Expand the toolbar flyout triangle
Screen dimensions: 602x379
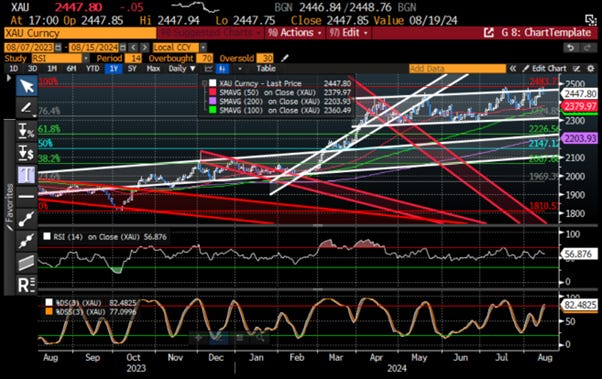pyautogui.click(x=9, y=78)
